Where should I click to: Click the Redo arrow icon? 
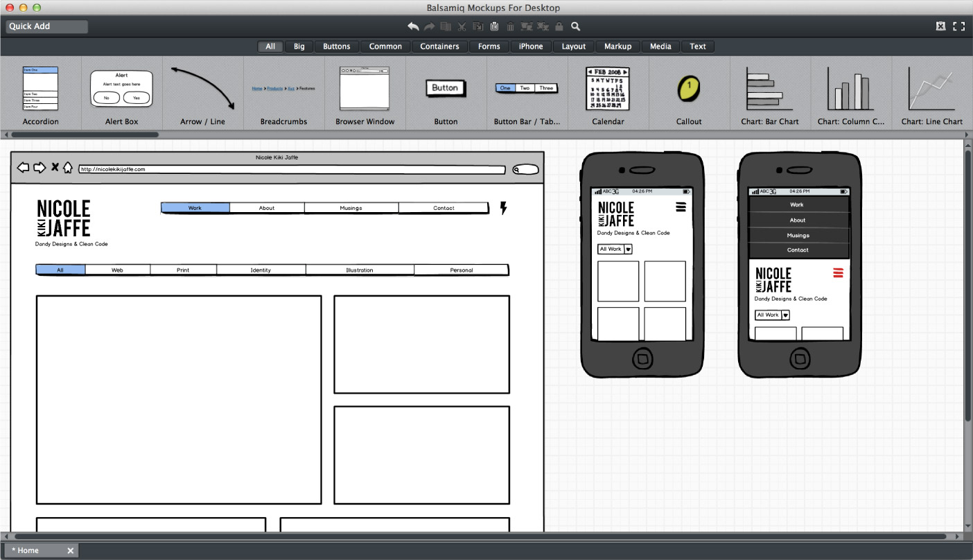(429, 26)
